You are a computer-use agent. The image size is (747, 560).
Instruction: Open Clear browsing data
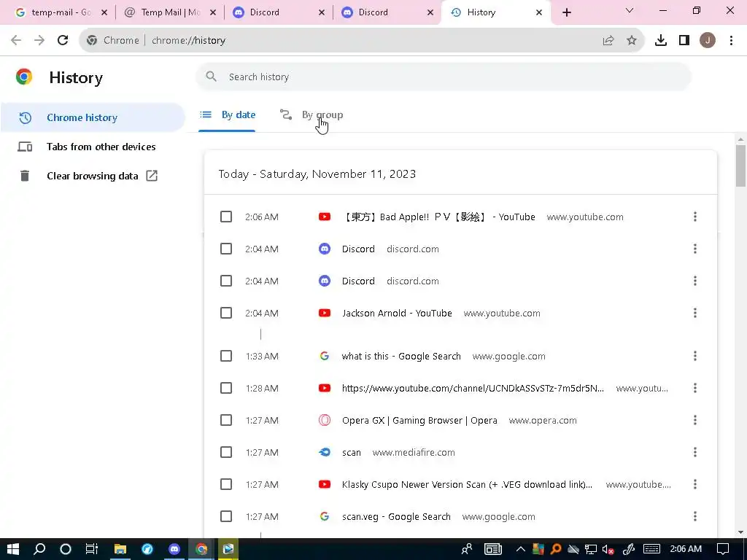pos(93,176)
